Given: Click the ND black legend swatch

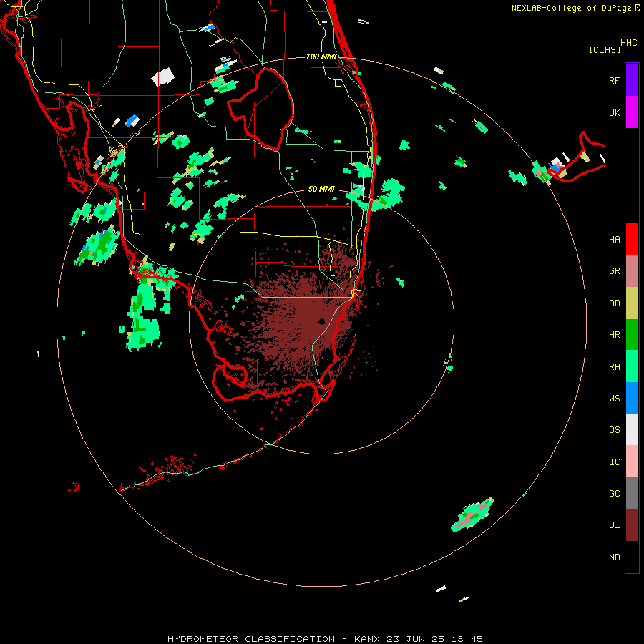Looking at the screenshot, I should [632, 557].
